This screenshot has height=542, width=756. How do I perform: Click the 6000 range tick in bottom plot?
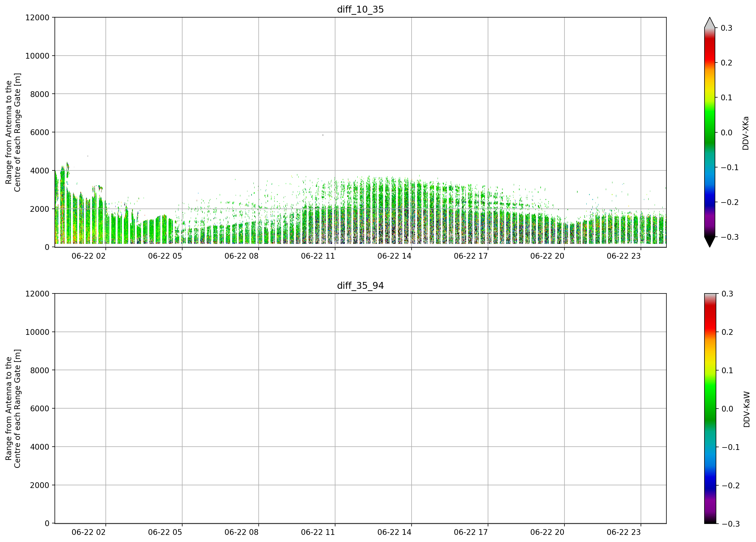pos(40,409)
